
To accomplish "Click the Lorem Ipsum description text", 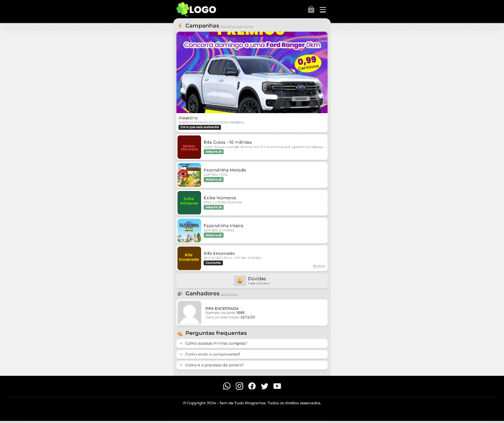I will click(x=264, y=147).
